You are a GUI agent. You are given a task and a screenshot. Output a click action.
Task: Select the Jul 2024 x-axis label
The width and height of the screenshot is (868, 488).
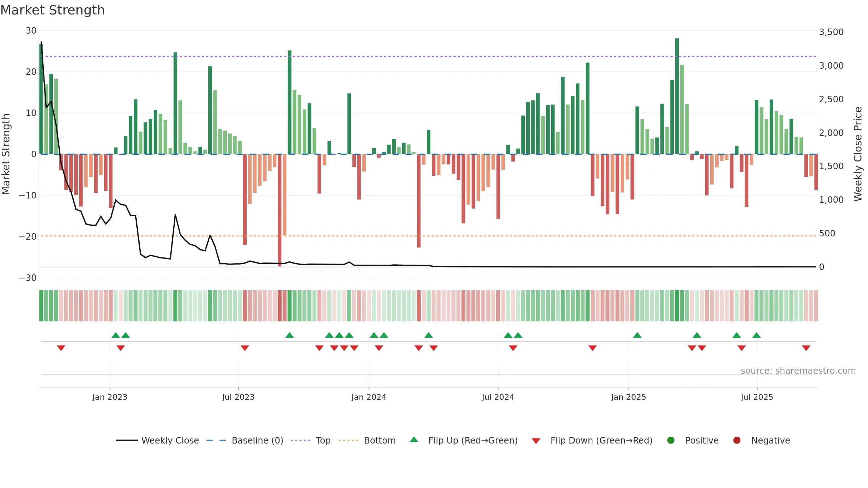[498, 397]
